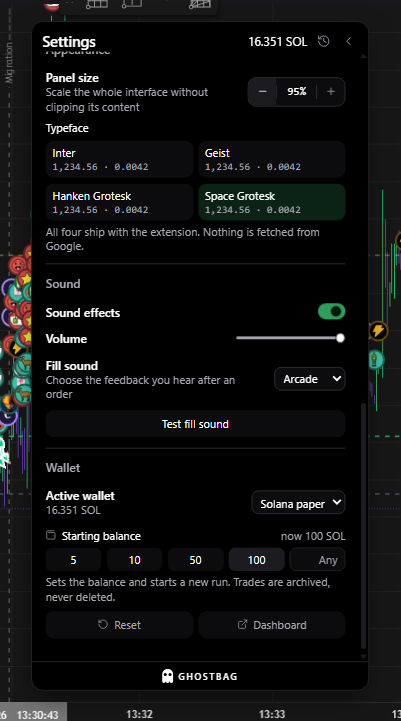401x721 pixels.
Task: Increase panel size with plus button
Action: 331,92
